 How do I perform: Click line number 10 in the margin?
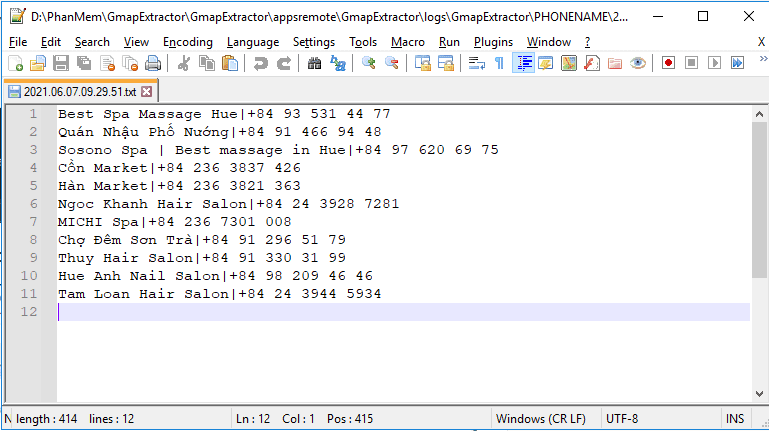28,276
